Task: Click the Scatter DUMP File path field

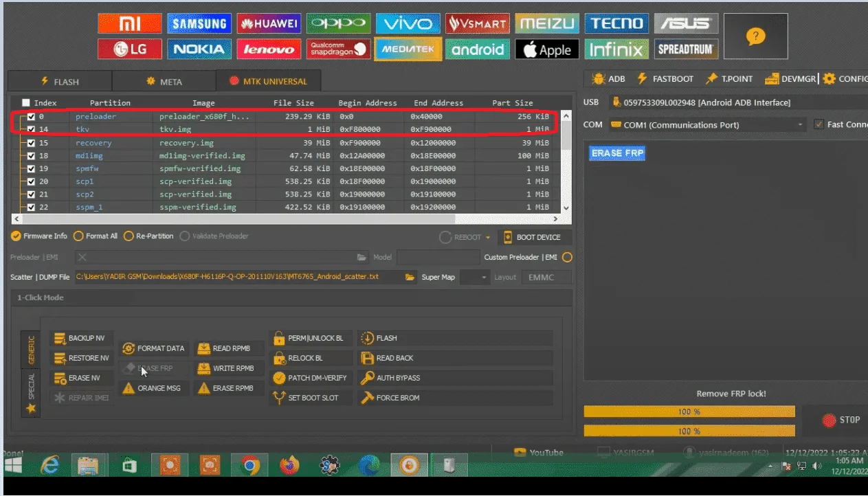Action: [238, 277]
